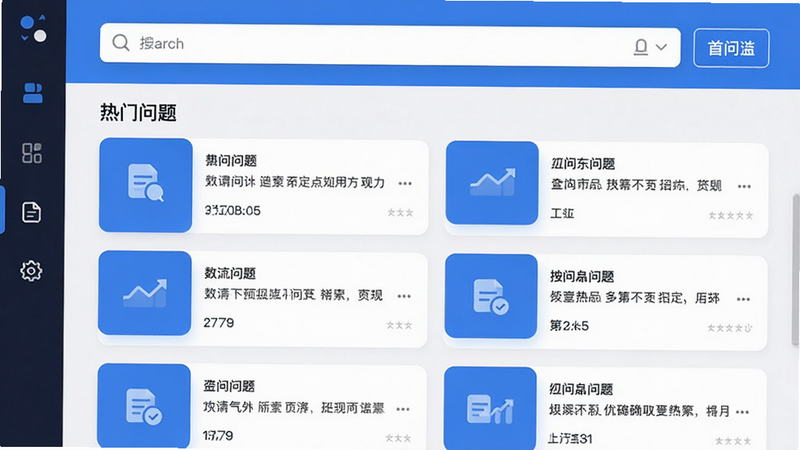Open the 数流问题 card title
Image resolution: width=800 pixels, height=450 pixels.
230,273
